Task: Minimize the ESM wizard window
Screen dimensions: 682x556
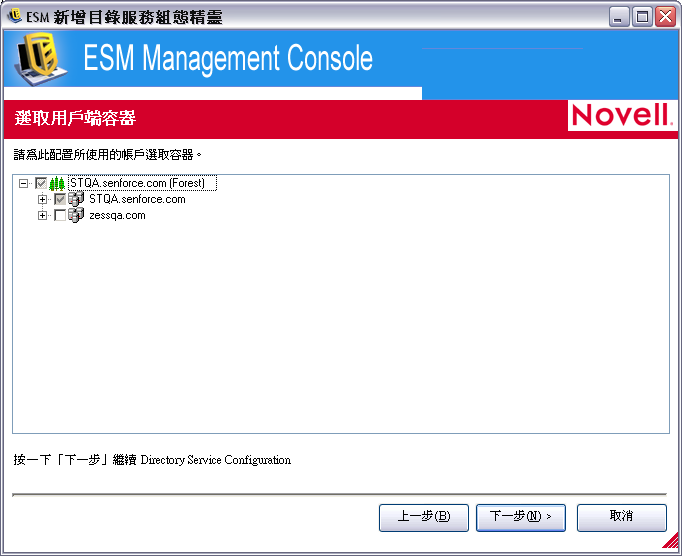Action: pyautogui.click(x=618, y=17)
